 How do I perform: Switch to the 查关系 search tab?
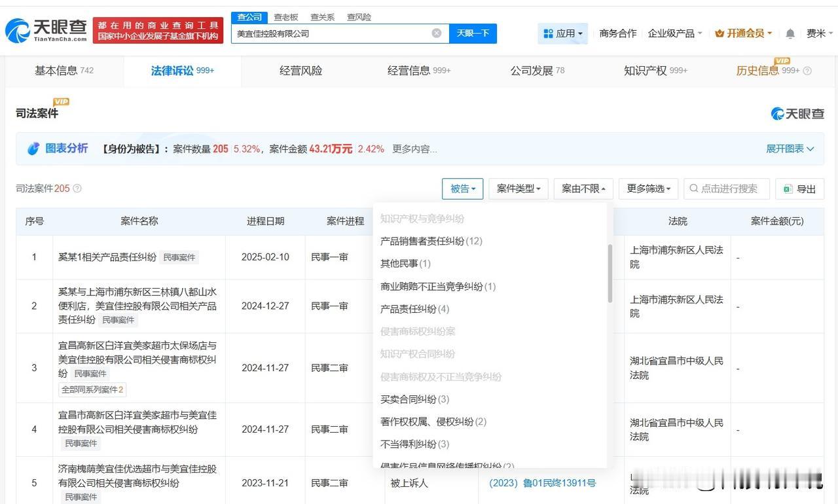(x=322, y=17)
